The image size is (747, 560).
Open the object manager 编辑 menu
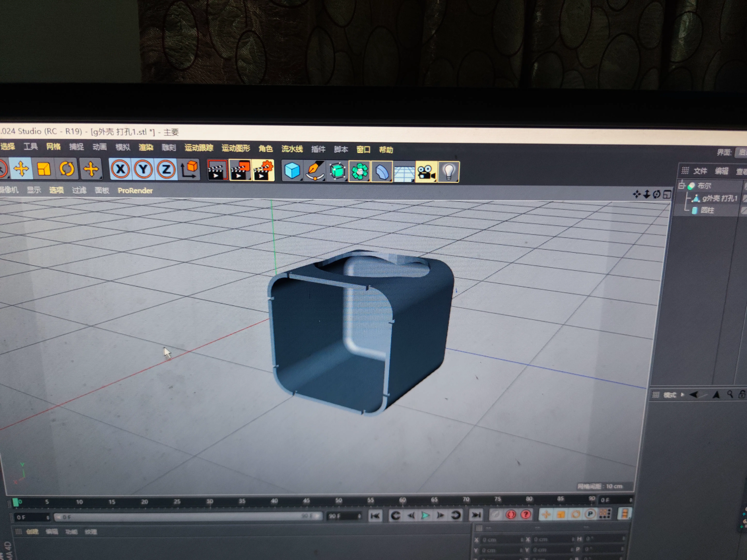722,171
